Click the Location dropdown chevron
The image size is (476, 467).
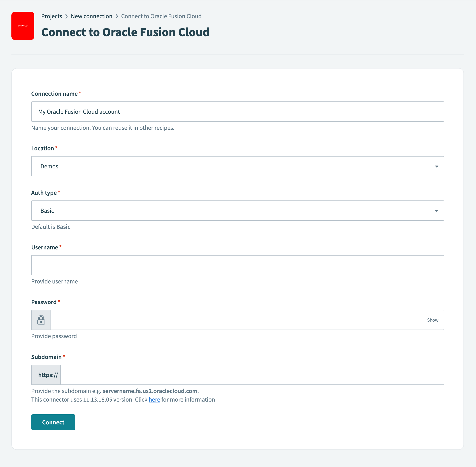tap(437, 166)
